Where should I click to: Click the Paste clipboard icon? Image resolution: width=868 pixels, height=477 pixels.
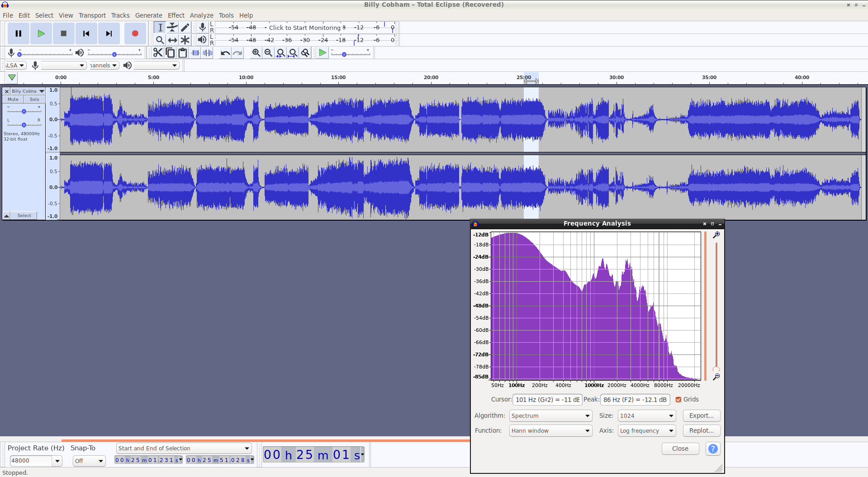183,53
